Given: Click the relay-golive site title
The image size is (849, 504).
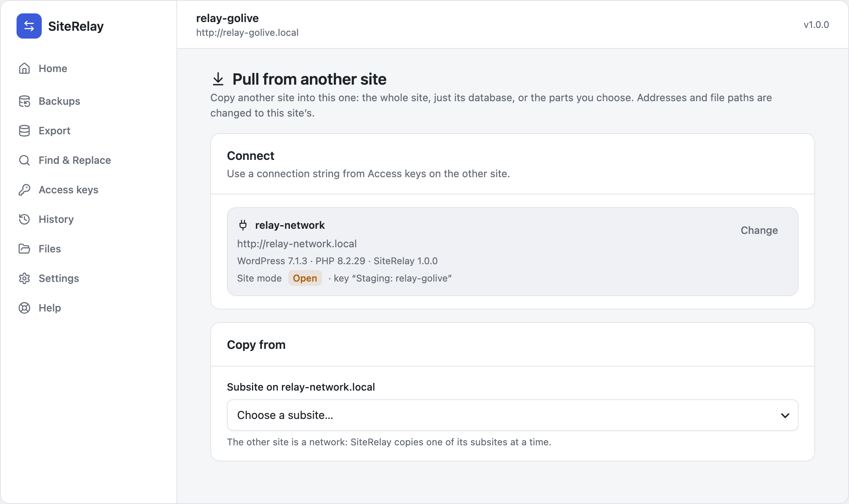Looking at the screenshot, I should click(227, 18).
